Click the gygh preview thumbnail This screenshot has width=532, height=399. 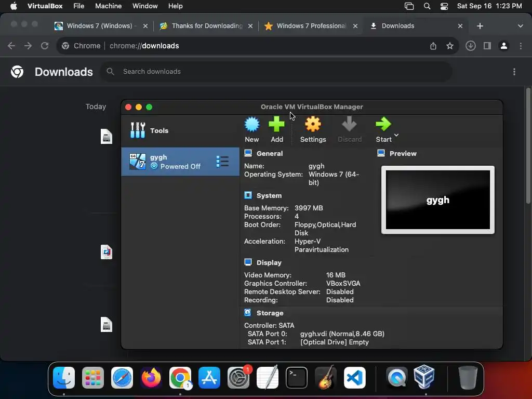pos(437,200)
